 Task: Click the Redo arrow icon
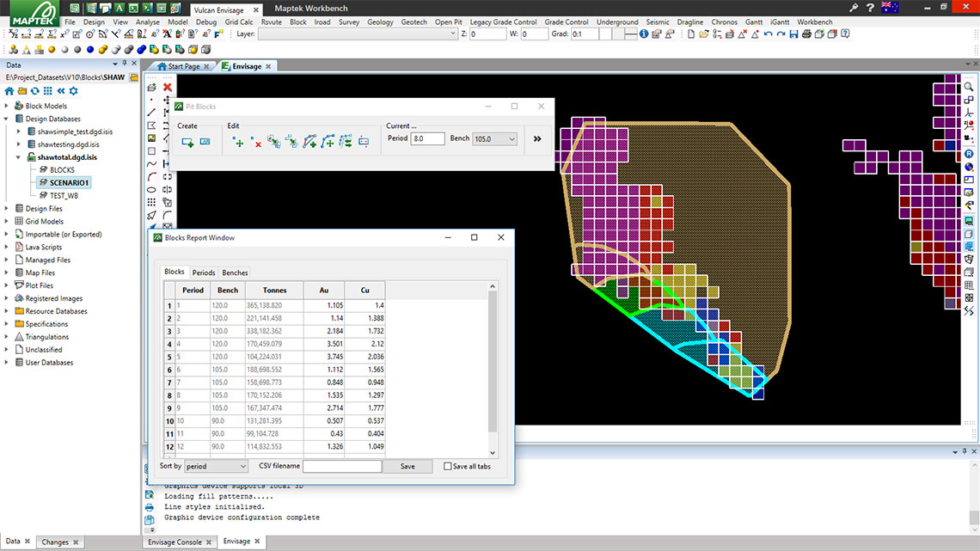(x=781, y=34)
